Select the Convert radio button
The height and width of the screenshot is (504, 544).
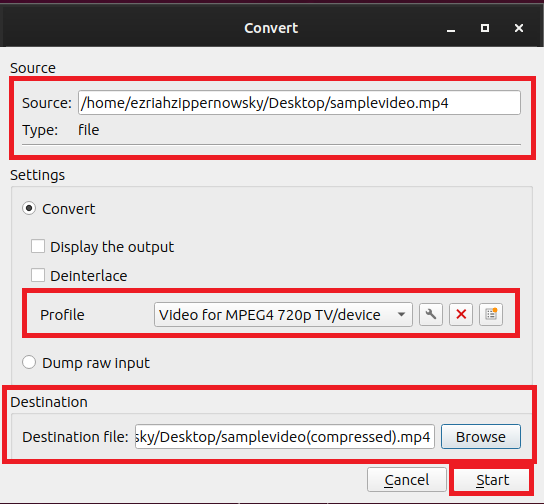coord(29,208)
